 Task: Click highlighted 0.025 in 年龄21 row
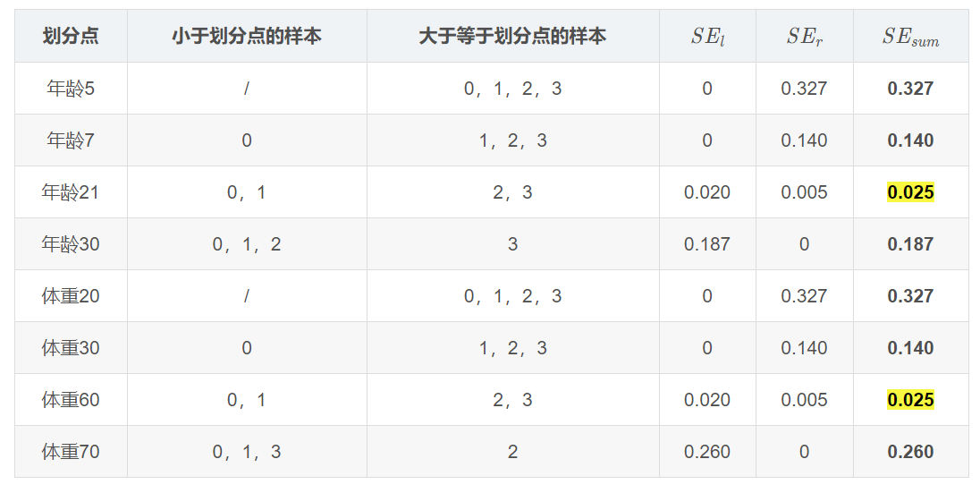coord(910,192)
